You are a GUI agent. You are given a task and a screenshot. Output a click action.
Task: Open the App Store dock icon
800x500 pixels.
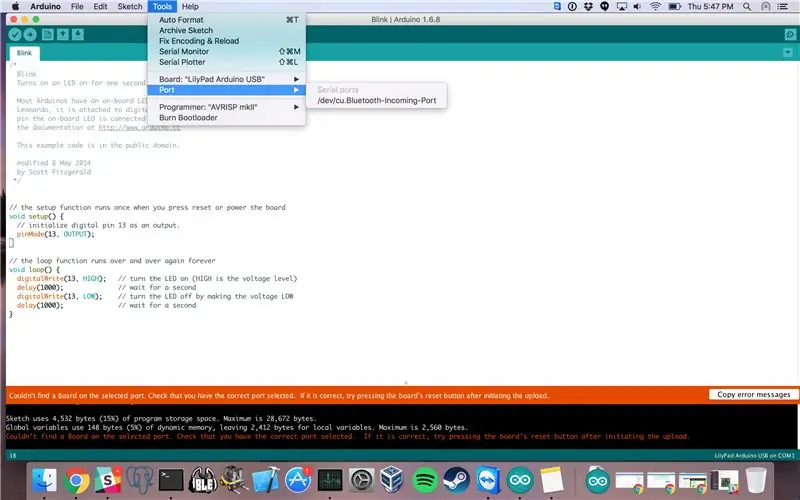click(297, 480)
